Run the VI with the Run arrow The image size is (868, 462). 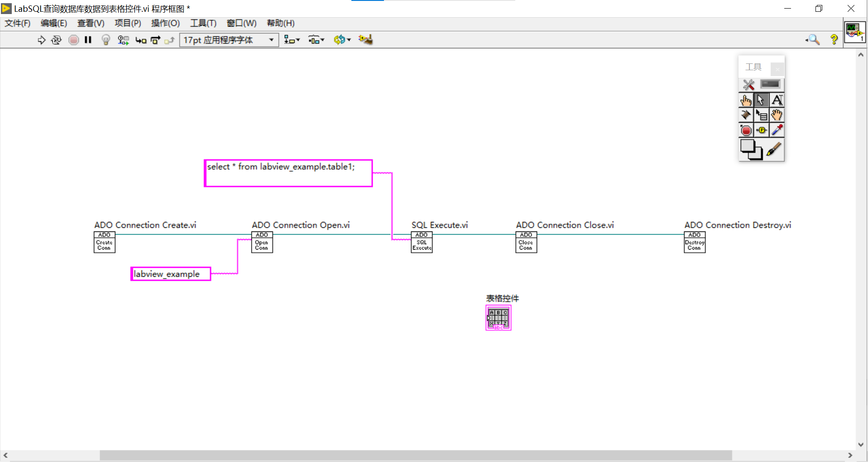[x=42, y=40]
